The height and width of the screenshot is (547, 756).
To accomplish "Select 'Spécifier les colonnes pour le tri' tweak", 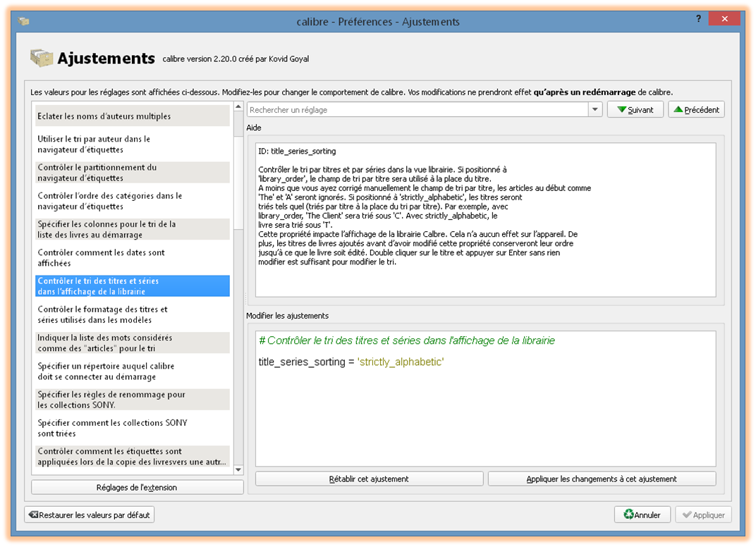I will click(x=133, y=229).
